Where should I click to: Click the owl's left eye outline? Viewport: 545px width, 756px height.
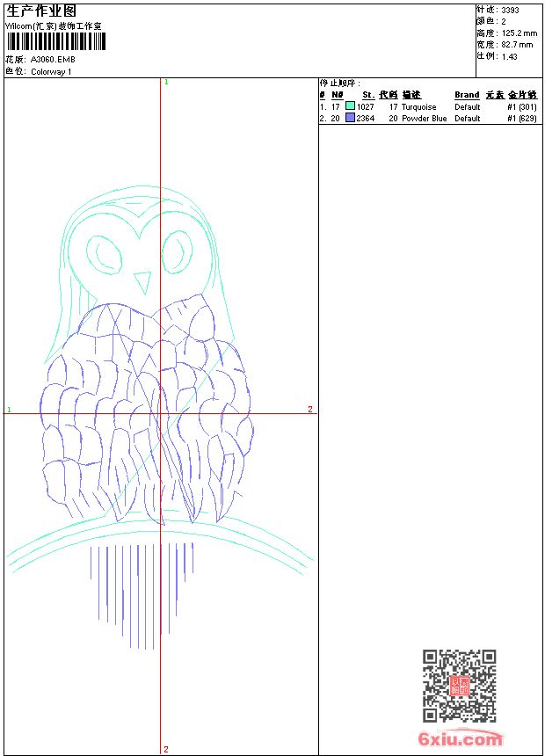coord(110,255)
